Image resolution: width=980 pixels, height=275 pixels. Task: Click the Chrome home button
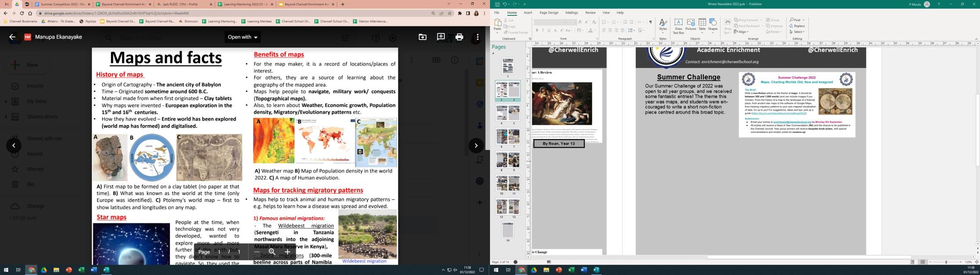pos(30,13)
